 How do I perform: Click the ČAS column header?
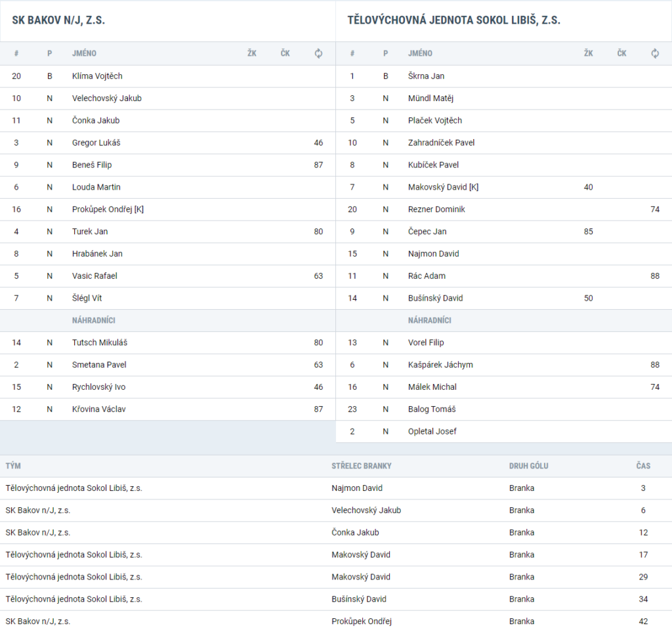643,466
